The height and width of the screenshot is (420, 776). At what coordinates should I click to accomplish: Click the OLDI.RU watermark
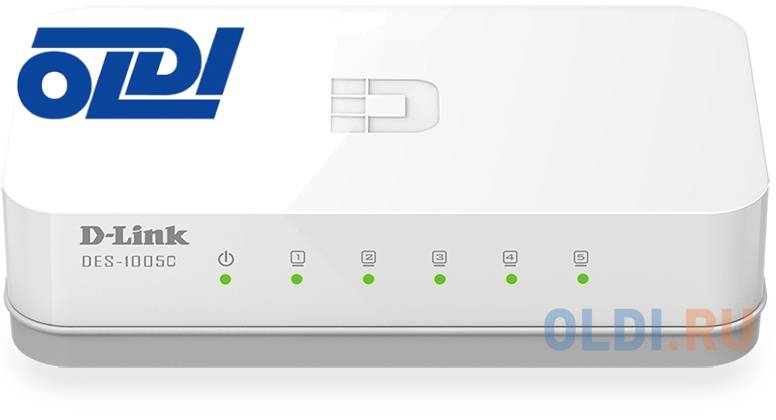[649, 328]
